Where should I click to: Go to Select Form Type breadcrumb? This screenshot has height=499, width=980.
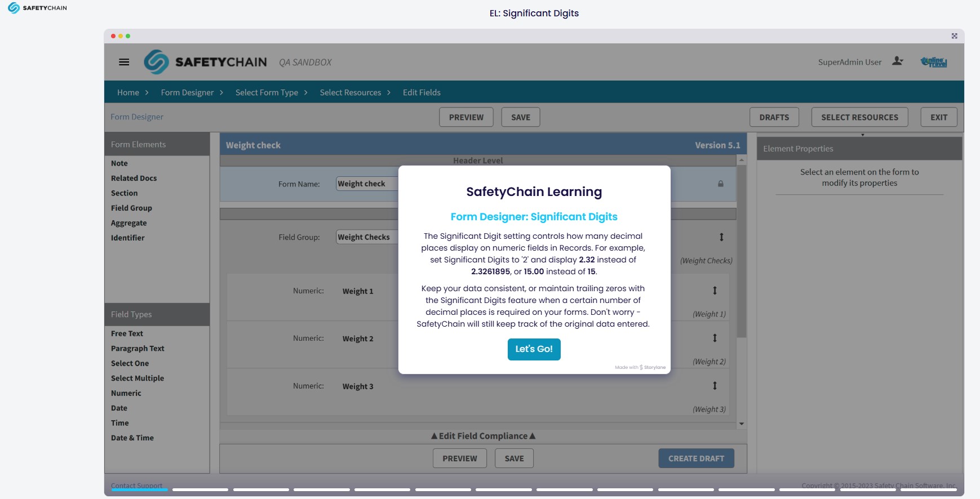pos(267,92)
